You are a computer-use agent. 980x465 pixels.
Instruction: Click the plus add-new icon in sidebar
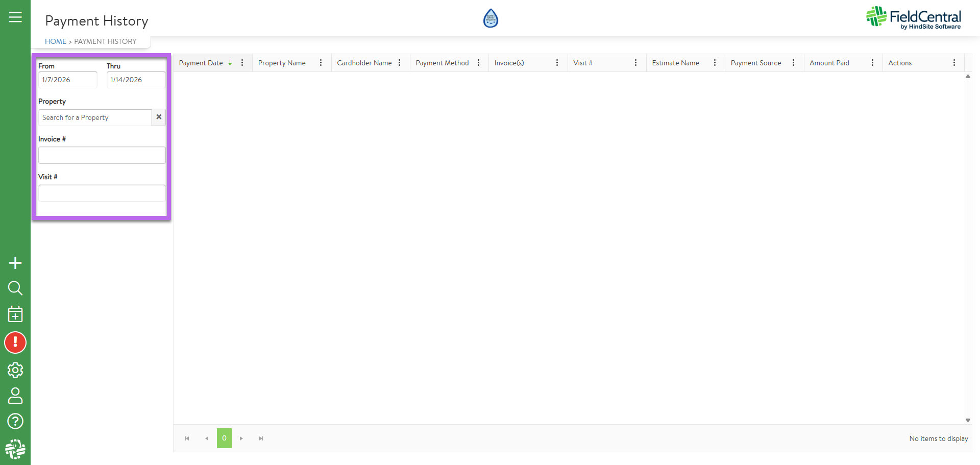click(15, 263)
